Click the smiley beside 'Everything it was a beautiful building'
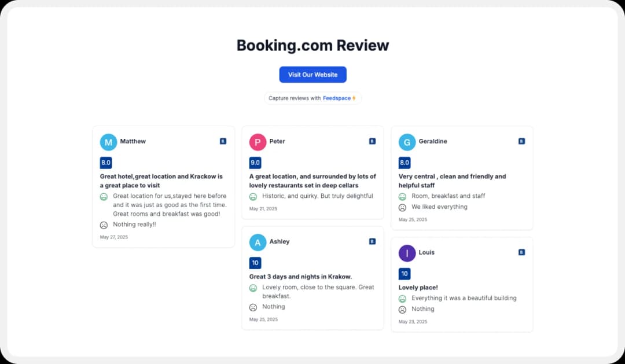This screenshot has width=625, height=364. pyautogui.click(x=402, y=298)
